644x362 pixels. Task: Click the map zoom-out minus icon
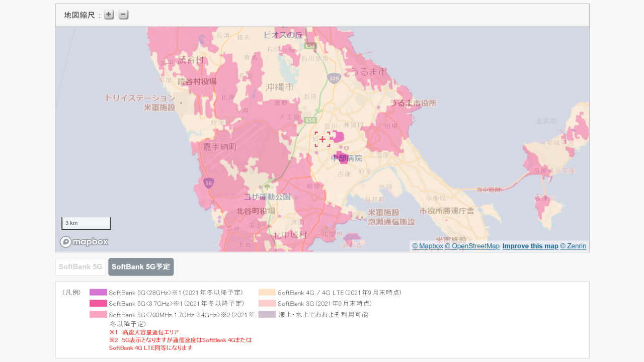(x=122, y=15)
